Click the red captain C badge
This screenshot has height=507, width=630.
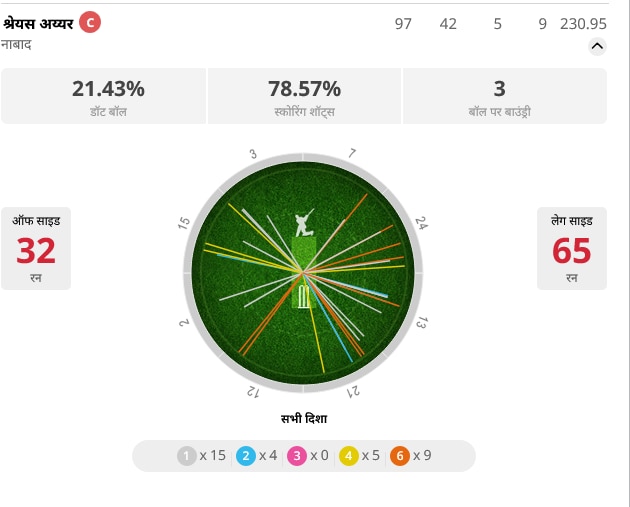90,22
